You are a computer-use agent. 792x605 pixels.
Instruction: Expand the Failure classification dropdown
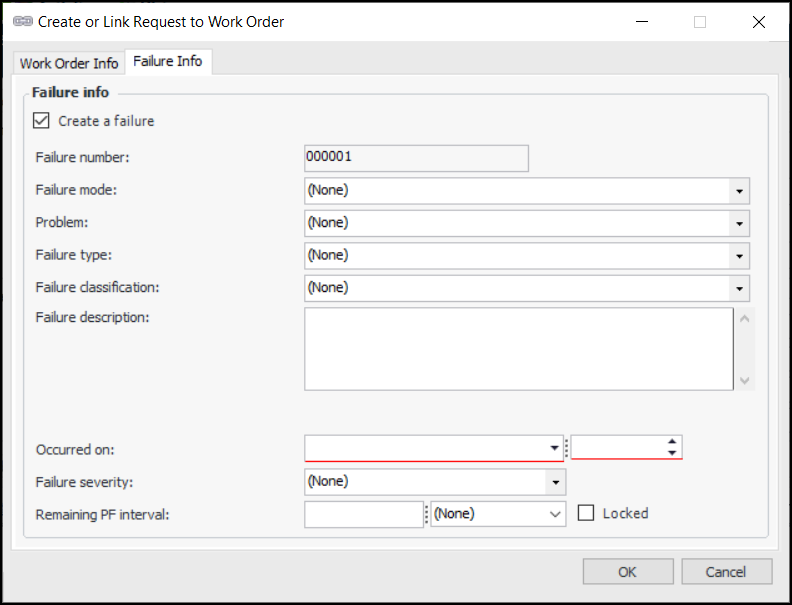(x=739, y=289)
